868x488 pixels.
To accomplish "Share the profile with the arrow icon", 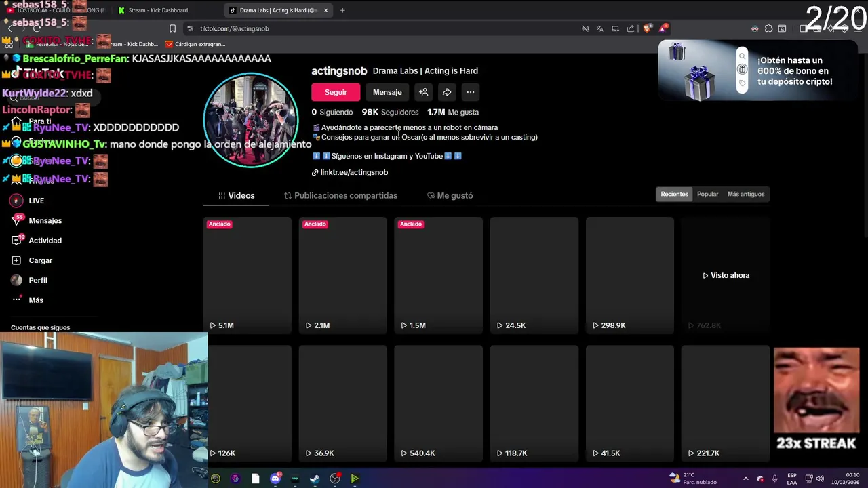I will (x=447, y=92).
